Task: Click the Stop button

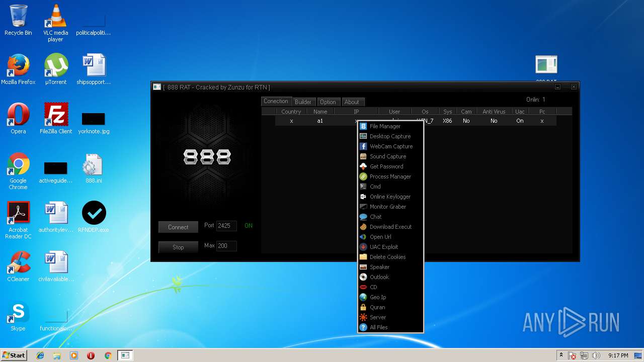Action: click(178, 247)
